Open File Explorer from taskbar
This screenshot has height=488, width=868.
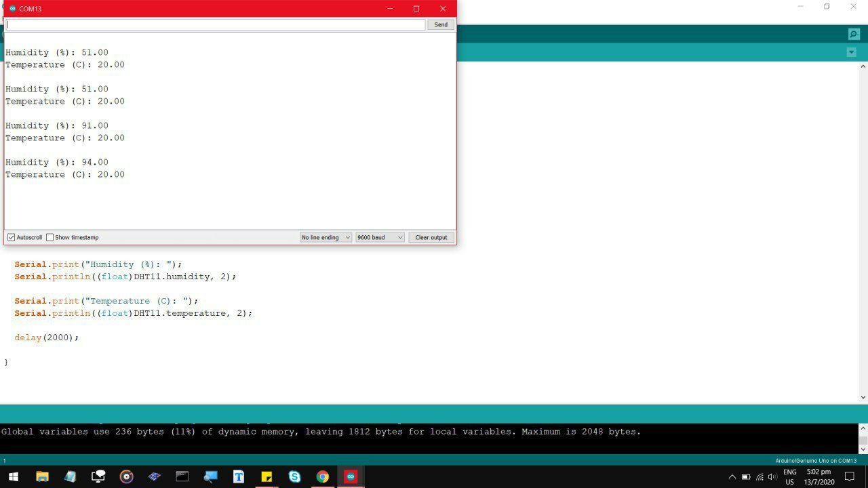42,476
